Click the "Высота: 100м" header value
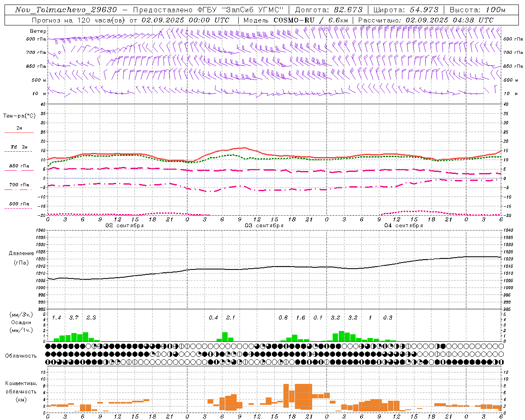Image resolution: width=525 pixels, height=420 pixels. (x=478, y=10)
